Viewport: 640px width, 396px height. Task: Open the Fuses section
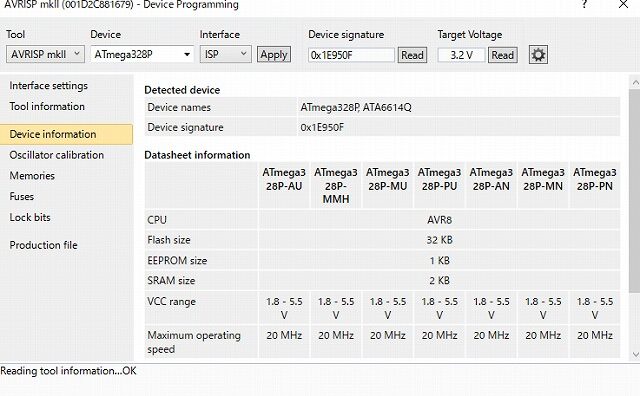pos(22,197)
